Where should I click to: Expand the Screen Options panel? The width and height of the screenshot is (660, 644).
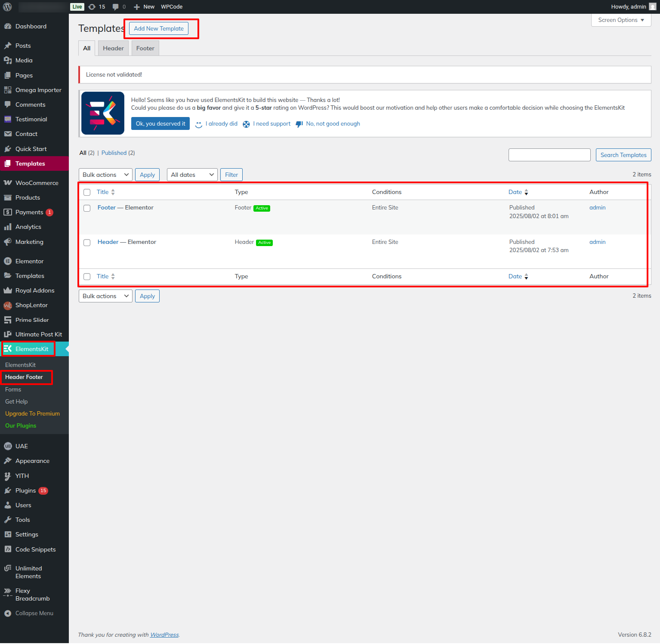pos(621,20)
